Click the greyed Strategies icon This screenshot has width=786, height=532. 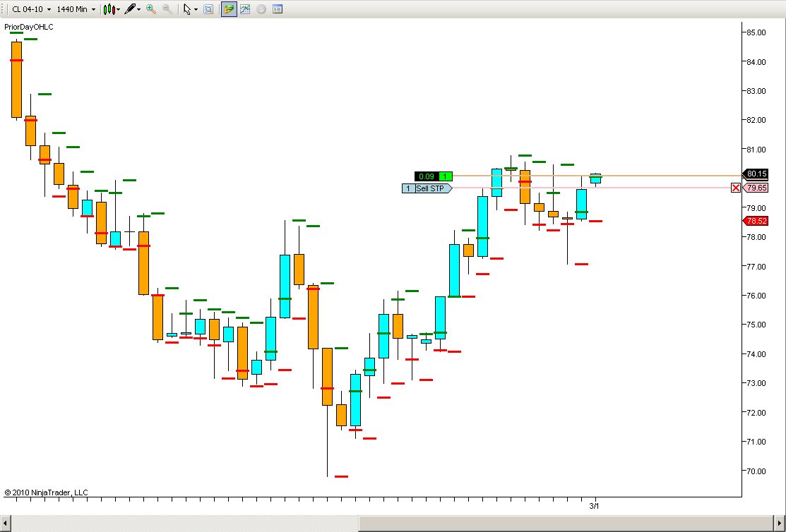tap(261, 9)
